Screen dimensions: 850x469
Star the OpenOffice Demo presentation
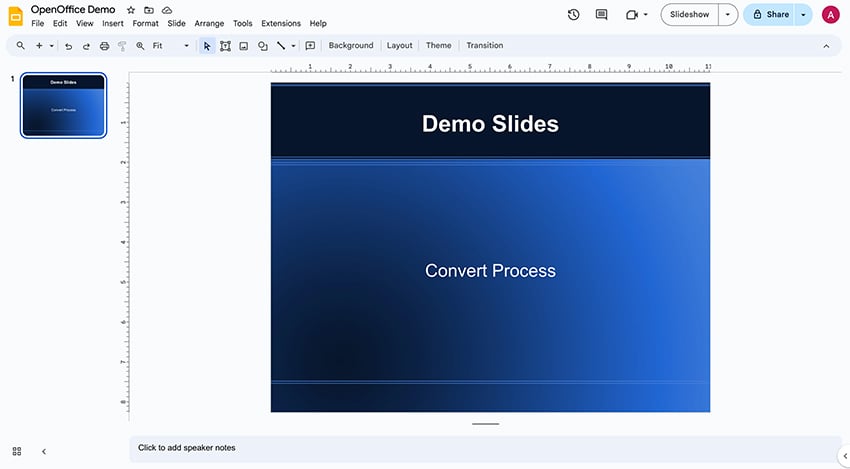(x=131, y=10)
